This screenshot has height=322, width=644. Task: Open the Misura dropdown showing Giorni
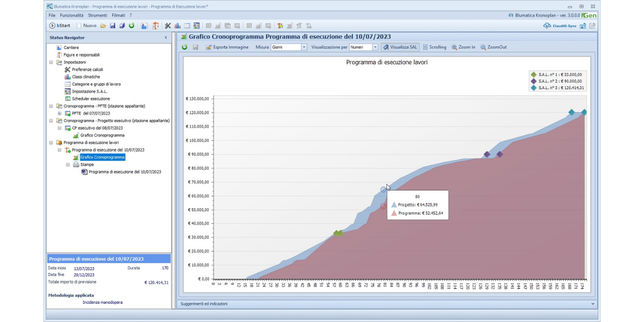coord(304,47)
